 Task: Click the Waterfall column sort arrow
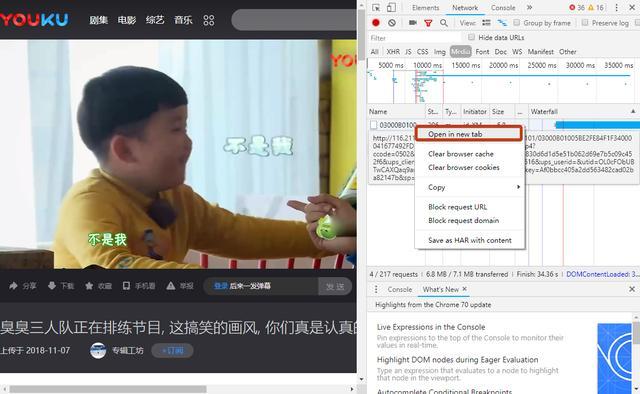633,111
